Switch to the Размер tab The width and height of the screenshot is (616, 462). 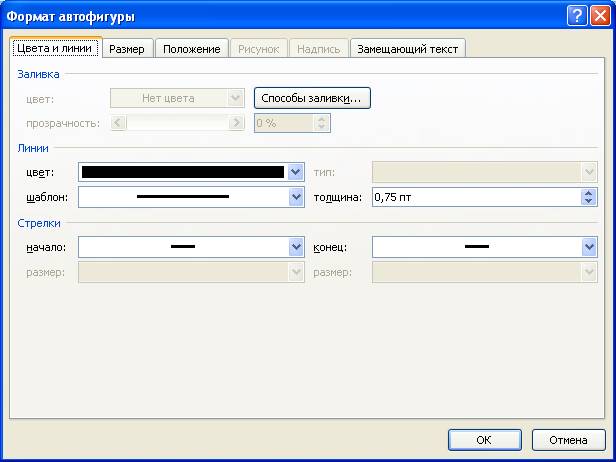127,49
